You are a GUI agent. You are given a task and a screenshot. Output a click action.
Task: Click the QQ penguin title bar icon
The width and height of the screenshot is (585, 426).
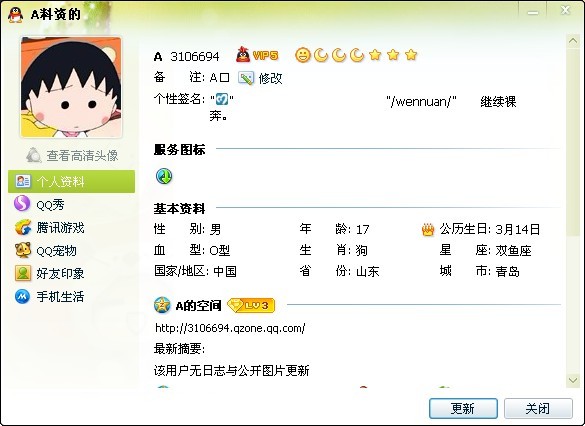(15, 15)
